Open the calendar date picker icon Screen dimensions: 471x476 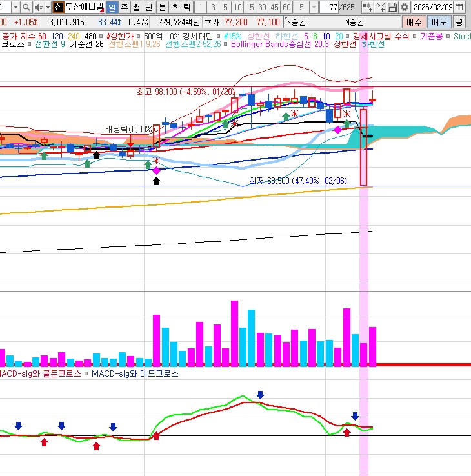pyautogui.click(x=459, y=7)
